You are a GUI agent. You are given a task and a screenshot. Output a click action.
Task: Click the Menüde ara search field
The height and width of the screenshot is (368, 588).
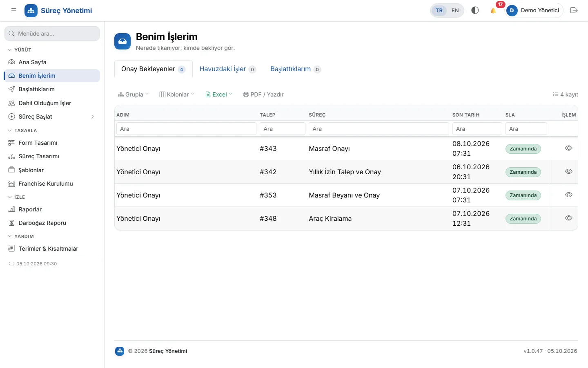click(x=52, y=34)
